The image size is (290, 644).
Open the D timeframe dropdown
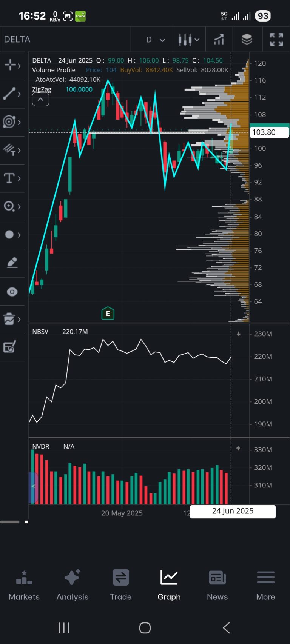click(155, 40)
